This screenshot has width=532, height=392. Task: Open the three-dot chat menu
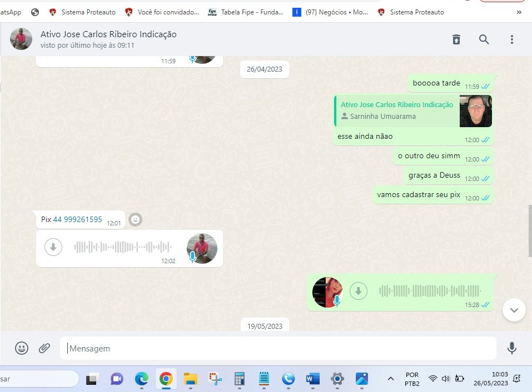[512, 39]
